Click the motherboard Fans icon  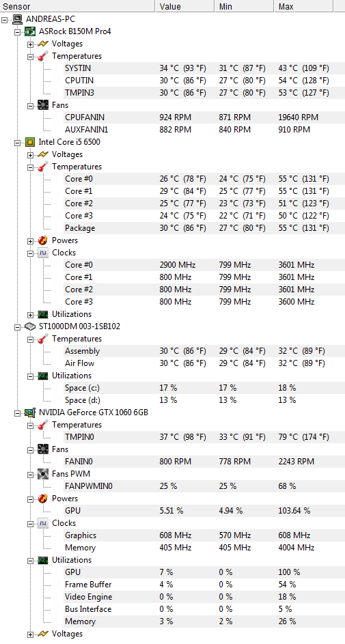[43, 105]
